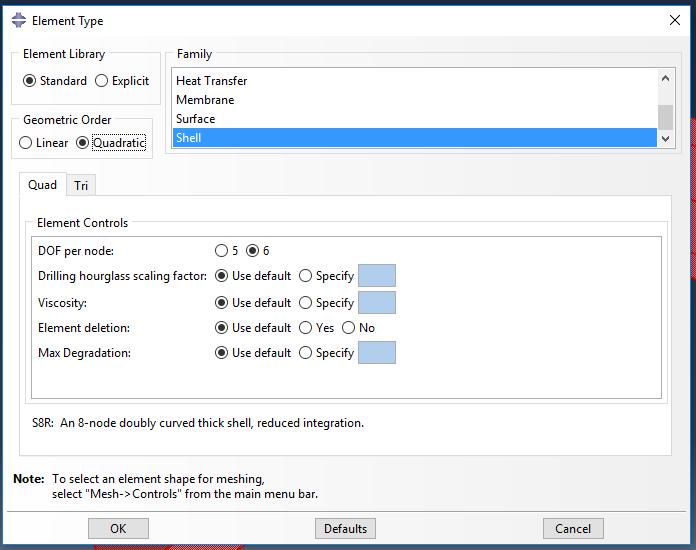The image size is (696, 550).
Task: Click the Viscosity value field
Action: (x=377, y=303)
